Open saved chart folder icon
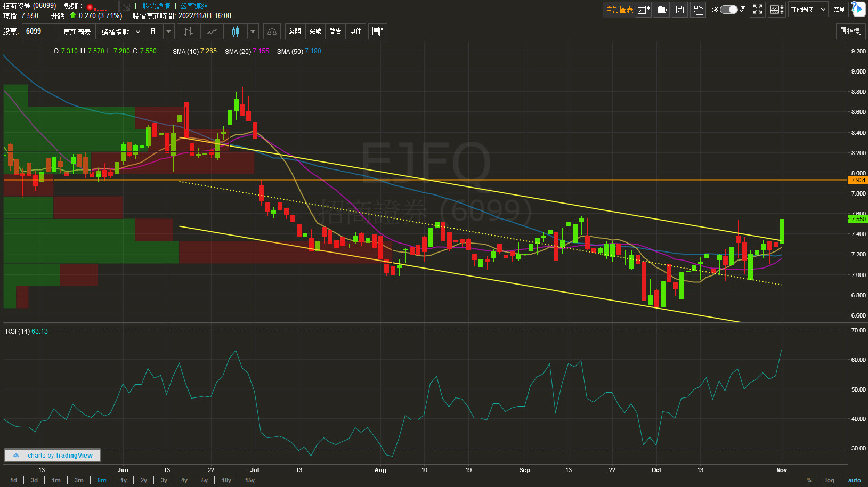Screen dimensions: 868x487 (662, 10)
